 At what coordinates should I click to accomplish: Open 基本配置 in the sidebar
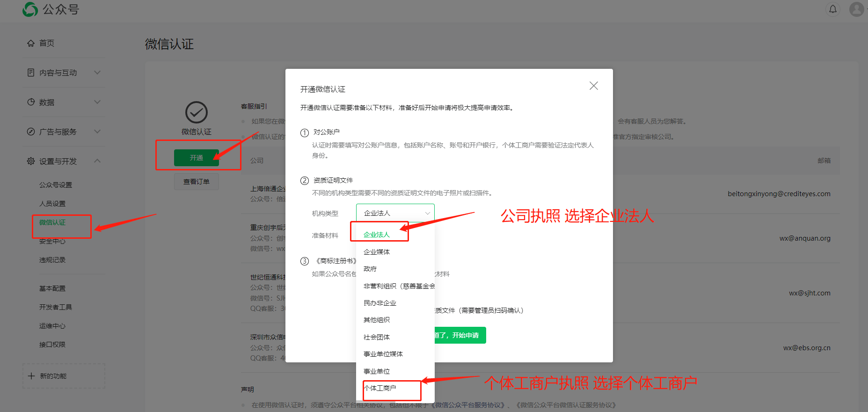[52, 288]
